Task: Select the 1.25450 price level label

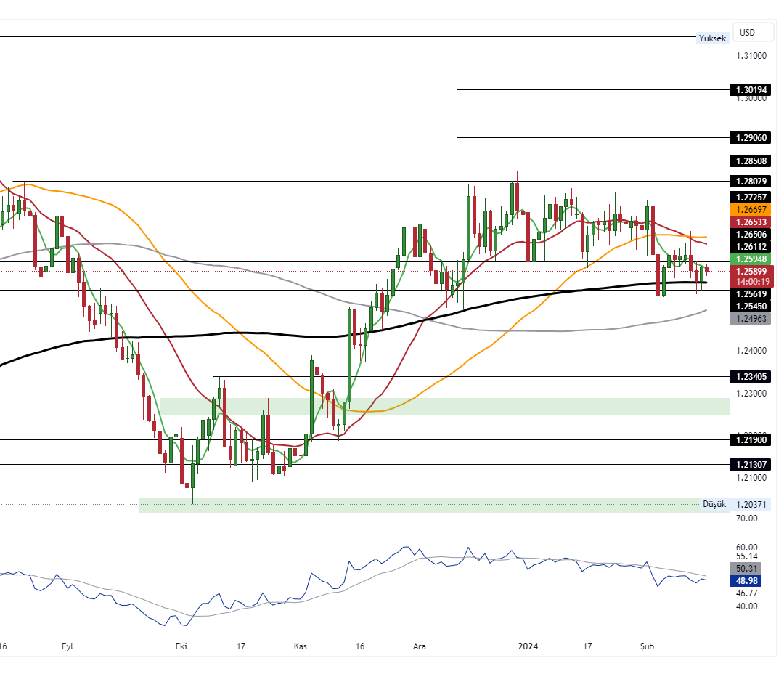Action: pyautogui.click(x=751, y=307)
